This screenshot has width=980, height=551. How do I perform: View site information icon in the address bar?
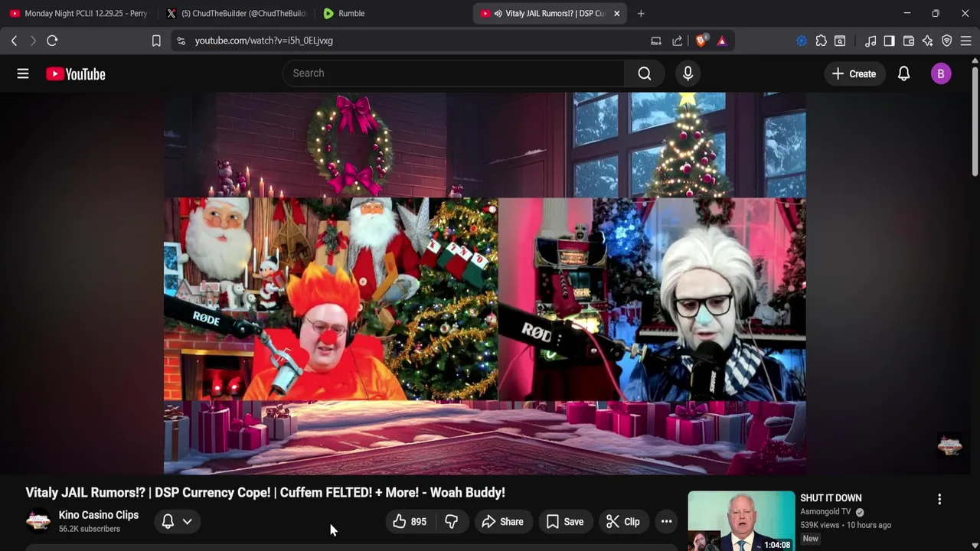click(x=181, y=41)
